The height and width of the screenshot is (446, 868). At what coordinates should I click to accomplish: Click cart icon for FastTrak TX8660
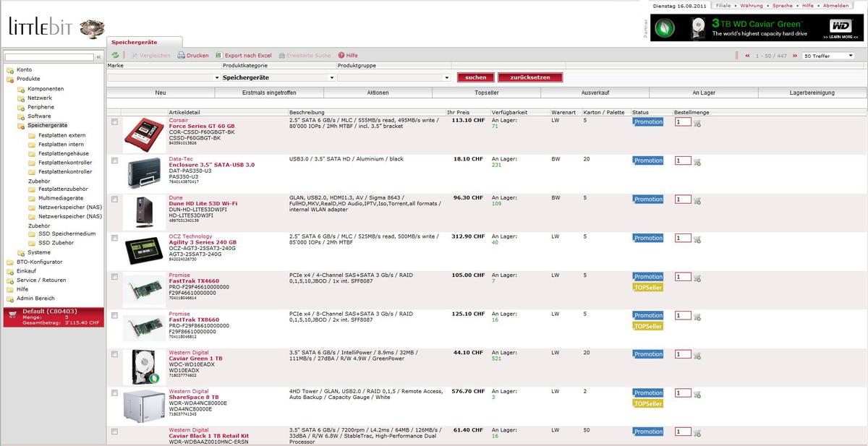(x=697, y=316)
